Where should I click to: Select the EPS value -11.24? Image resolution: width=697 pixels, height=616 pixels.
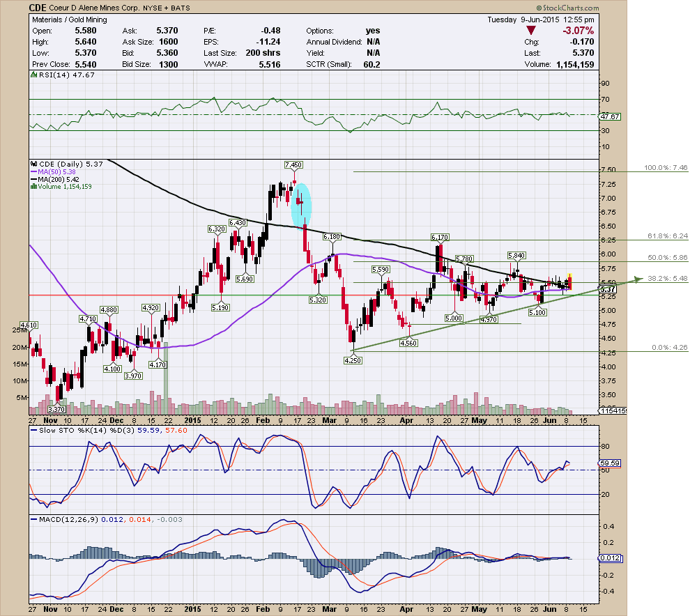(x=268, y=42)
